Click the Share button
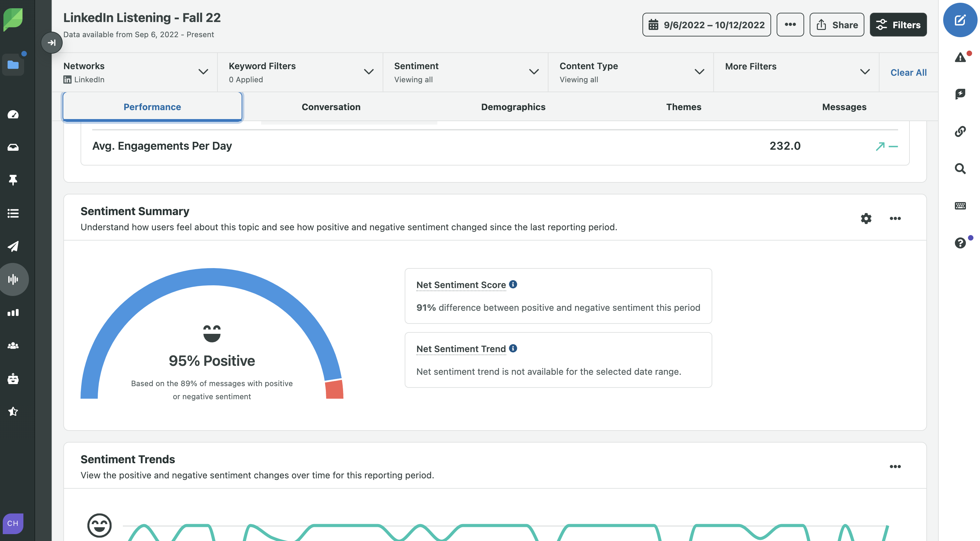 837,24
